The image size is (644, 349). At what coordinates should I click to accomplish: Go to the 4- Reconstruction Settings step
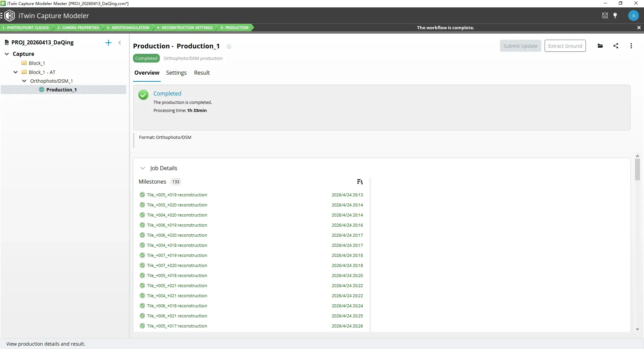pyautogui.click(x=185, y=28)
